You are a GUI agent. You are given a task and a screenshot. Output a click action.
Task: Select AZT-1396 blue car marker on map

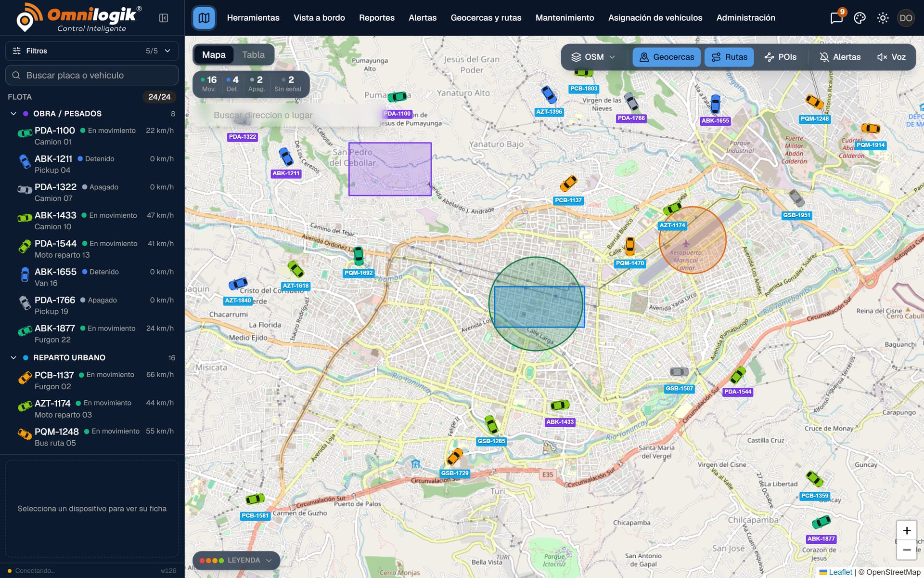pyautogui.click(x=549, y=94)
